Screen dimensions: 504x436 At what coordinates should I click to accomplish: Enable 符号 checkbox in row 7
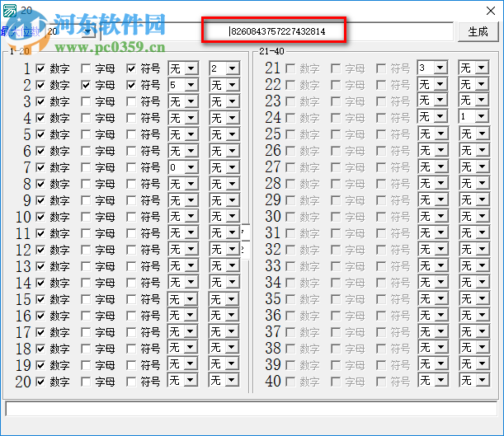(x=131, y=167)
